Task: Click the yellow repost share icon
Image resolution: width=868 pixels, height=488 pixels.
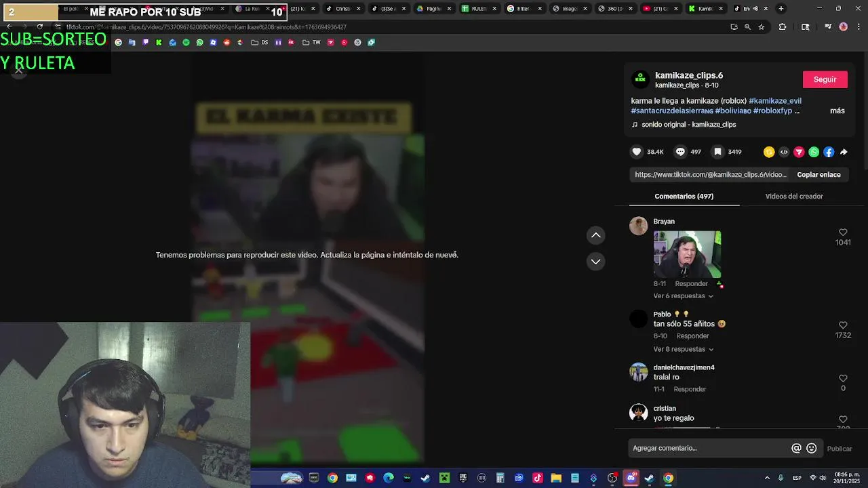Action: coord(769,152)
